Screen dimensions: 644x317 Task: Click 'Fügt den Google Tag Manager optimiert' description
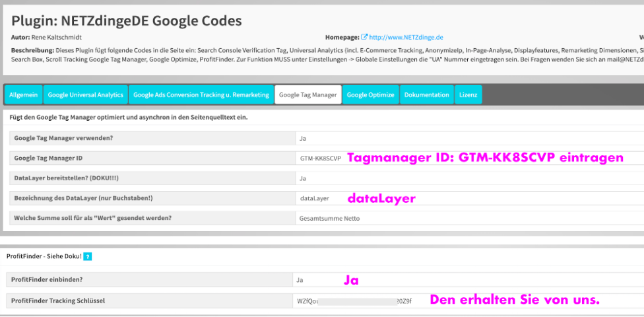(129, 117)
